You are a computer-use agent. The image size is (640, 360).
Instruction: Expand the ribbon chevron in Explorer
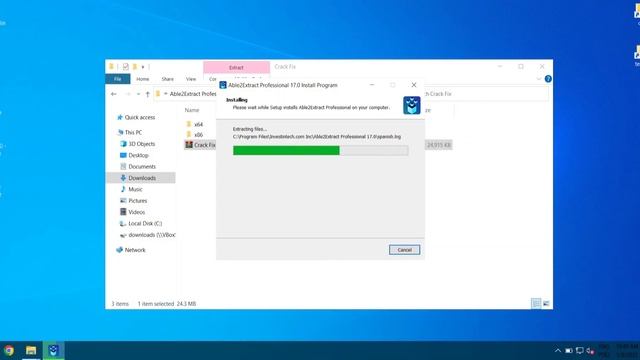click(x=539, y=79)
